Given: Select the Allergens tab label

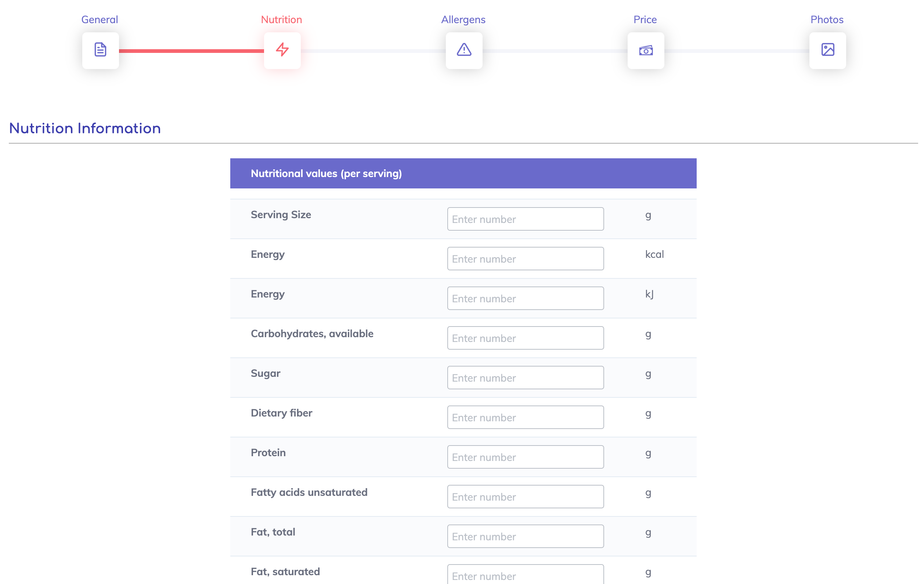Looking at the screenshot, I should click(x=463, y=19).
